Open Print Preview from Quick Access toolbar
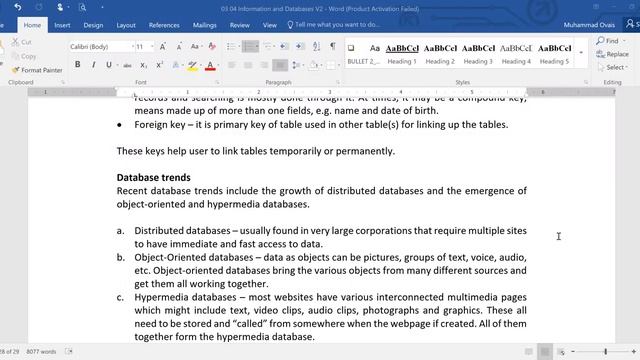Screen dimensions: 640x360 (82, 7)
